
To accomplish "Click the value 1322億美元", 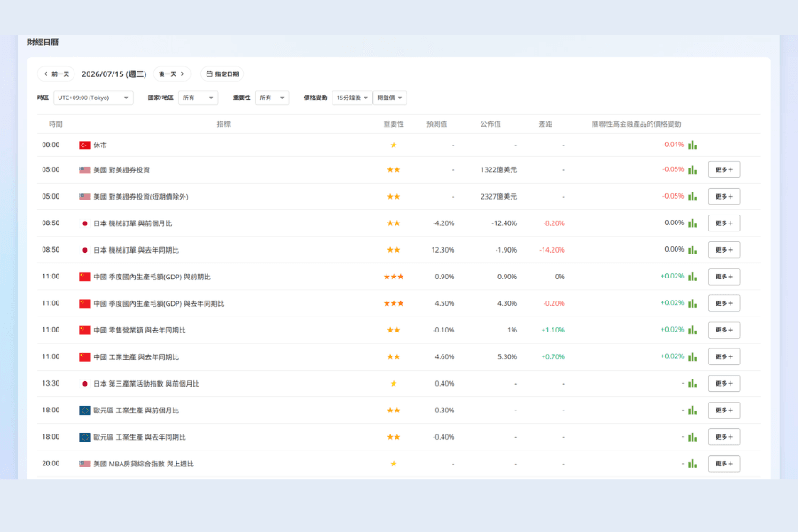I will [x=498, y=170].
